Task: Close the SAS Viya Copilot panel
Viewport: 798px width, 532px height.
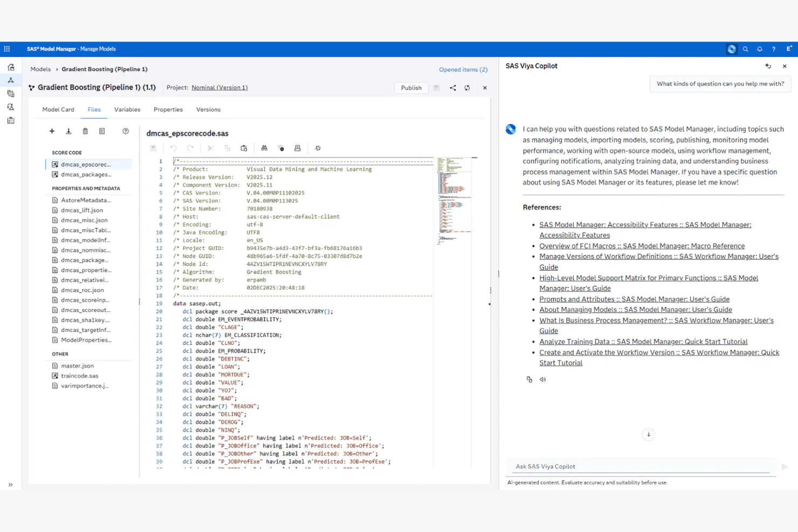Action: 785,66
